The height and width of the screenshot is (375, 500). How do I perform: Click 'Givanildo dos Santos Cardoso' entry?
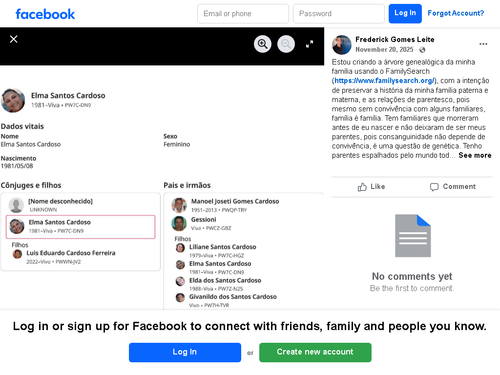point(233,297)
